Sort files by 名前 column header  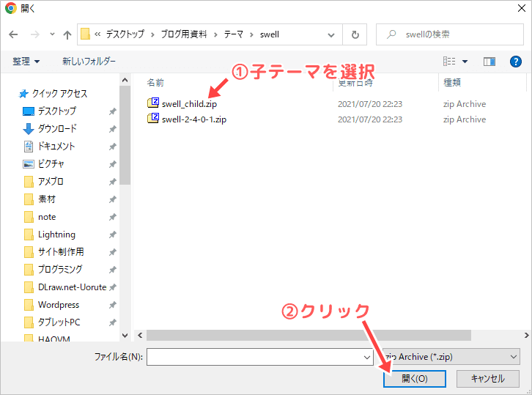pos(155,82)
